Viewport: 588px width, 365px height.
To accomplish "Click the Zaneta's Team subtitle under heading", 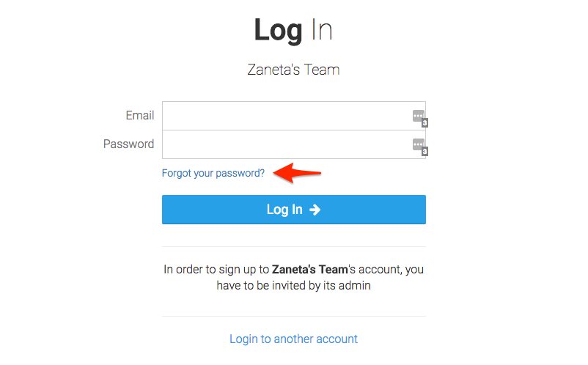I will coord(293,70).
